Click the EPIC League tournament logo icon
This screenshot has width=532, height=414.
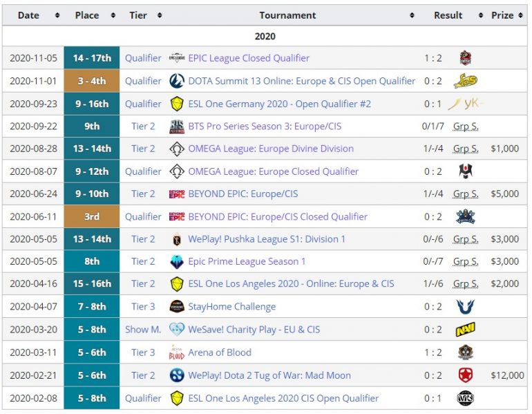(x=177, y=58)
